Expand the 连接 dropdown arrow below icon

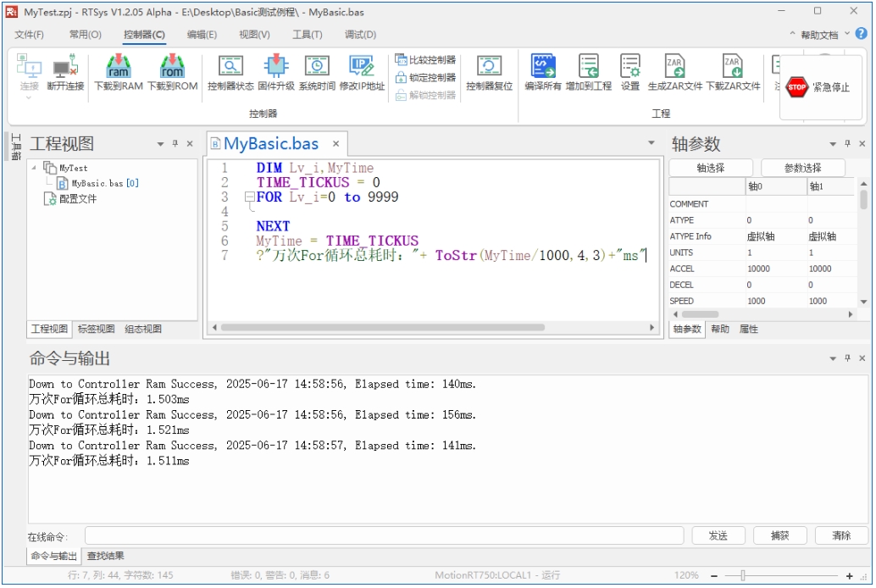tap(29, 97)
